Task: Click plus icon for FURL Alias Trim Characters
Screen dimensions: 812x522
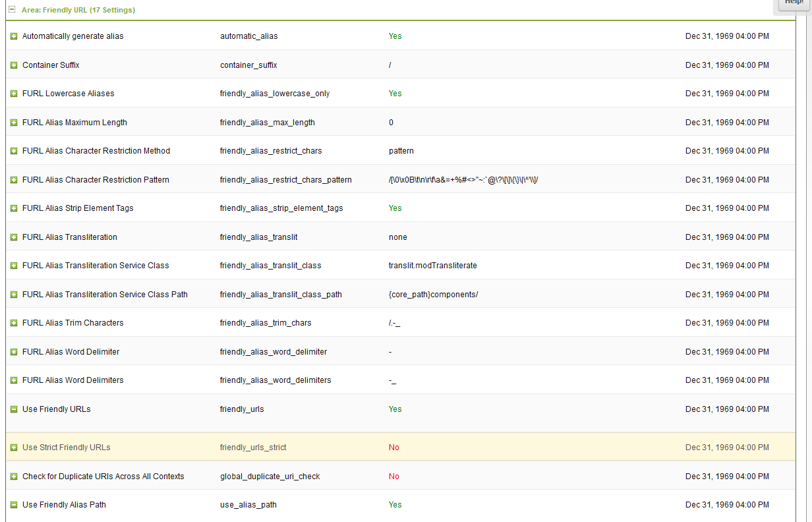Action: pyautogui.click(x=14, y=323)
